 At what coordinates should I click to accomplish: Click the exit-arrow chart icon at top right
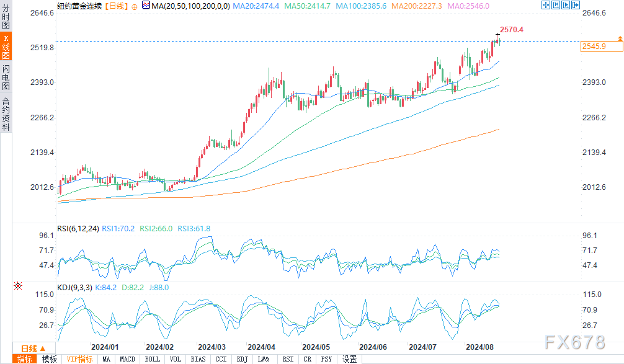576,5
